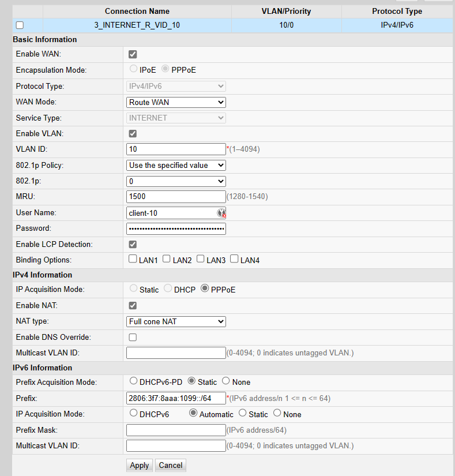455x476 pixels.
Task: Tick the LAN3 binding checkbox
Action: 201,260
